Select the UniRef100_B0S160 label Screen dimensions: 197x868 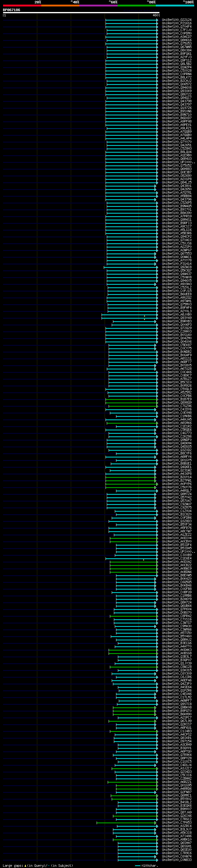pos(176,335)
